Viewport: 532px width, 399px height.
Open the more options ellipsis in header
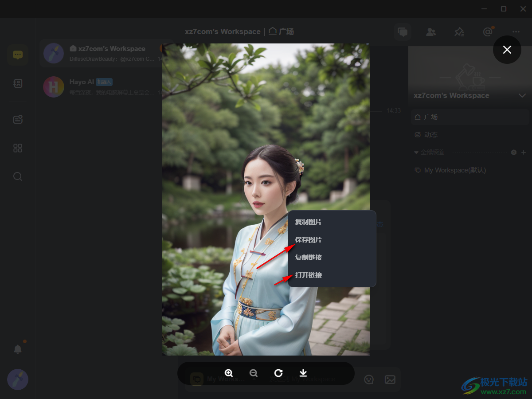516,32
